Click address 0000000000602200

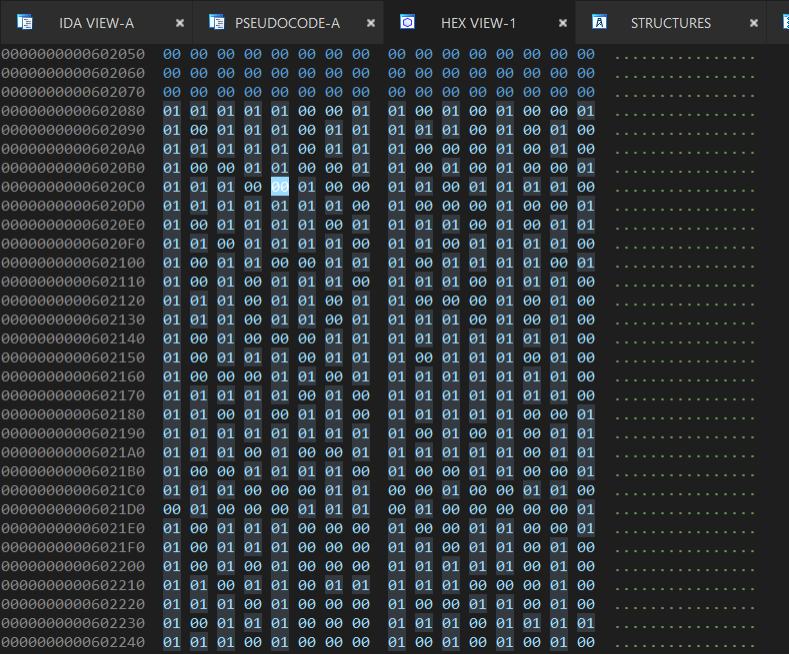(x=73, y=566)
